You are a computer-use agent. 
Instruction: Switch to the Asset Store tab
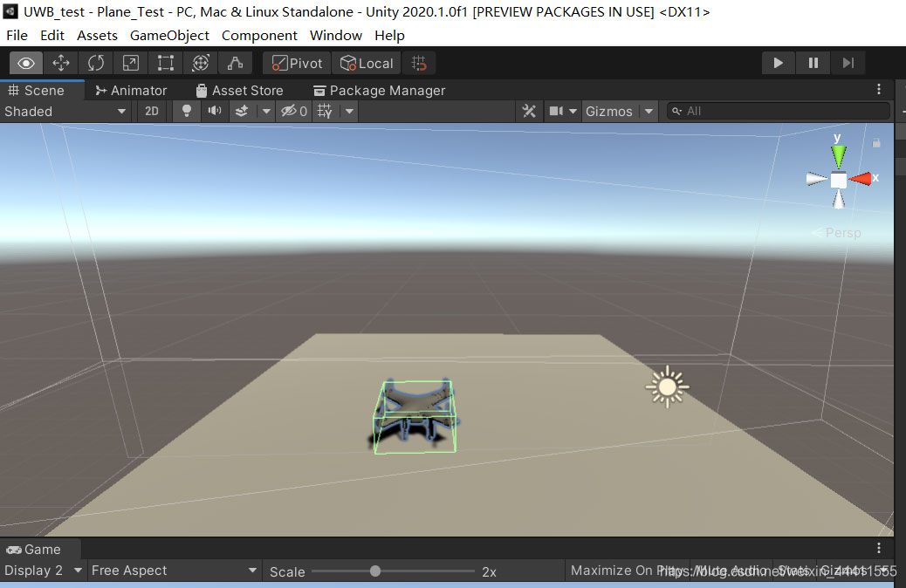[x=239, y=91]
